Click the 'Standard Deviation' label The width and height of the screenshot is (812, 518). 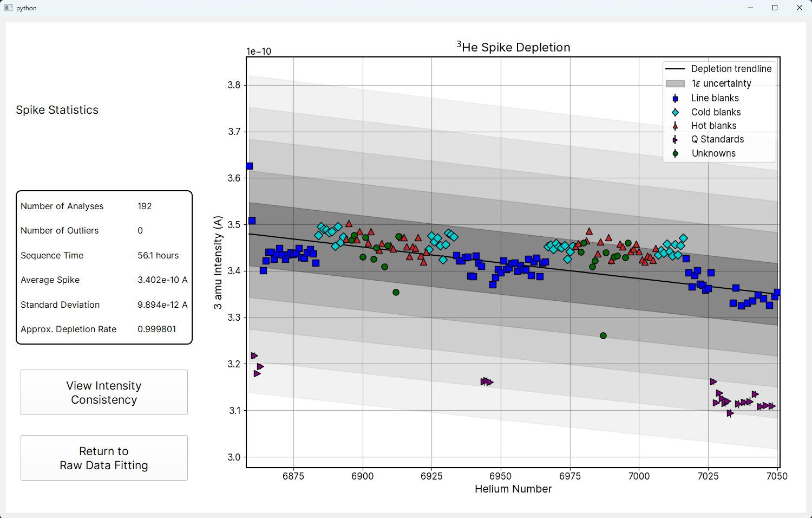(x=60, y=305)
